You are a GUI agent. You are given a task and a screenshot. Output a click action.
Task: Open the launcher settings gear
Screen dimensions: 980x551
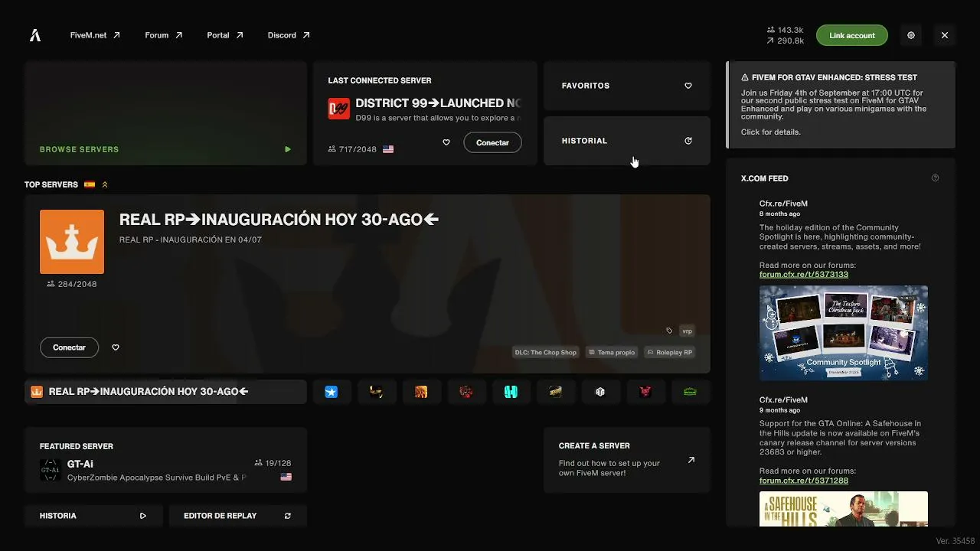tap(911, 35)
